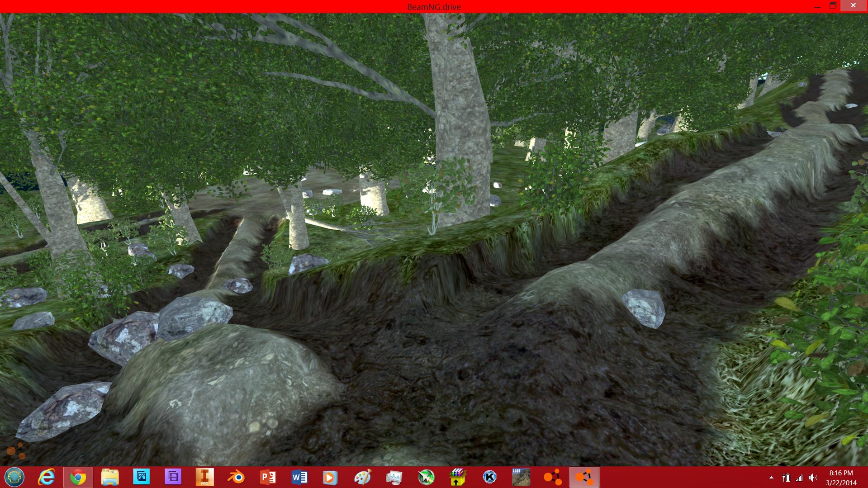
Task: Switch to the Google Chrome window
Action: click(78, 477)
